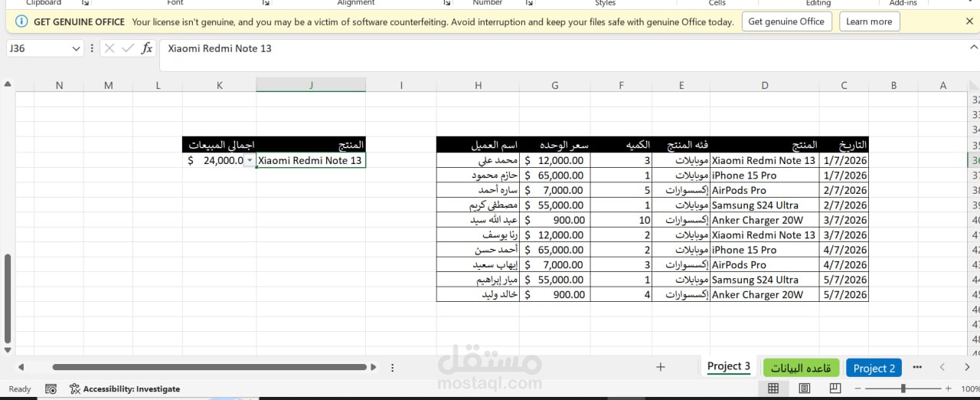Screen dimensions: 980x400
Task: Open Alignment group dialog launcher
Action: (x=446, y=3)
